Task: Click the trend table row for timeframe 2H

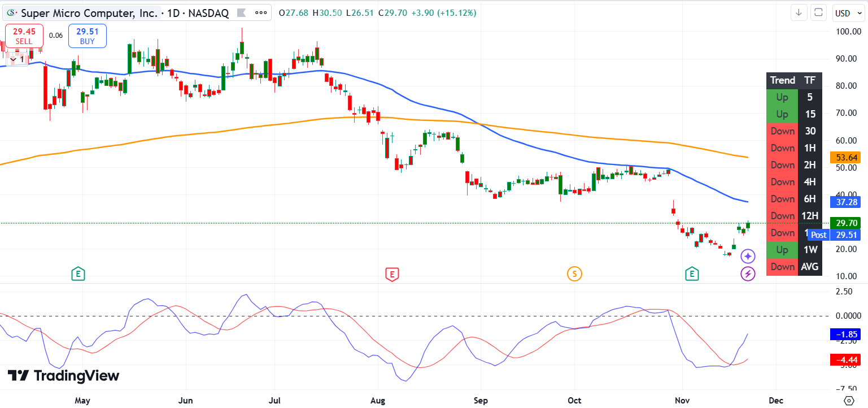Action: click(794, 165)
